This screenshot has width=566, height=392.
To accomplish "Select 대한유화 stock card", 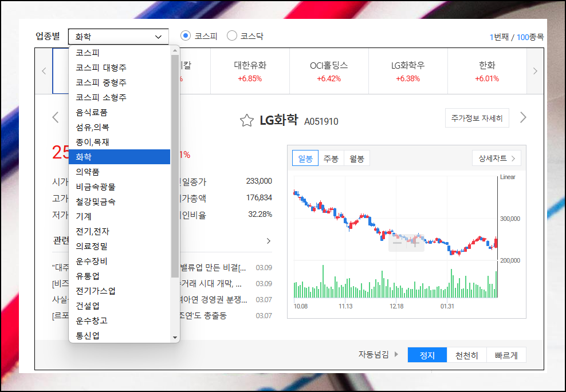I will pyautogui.click(x=250, y=71).
